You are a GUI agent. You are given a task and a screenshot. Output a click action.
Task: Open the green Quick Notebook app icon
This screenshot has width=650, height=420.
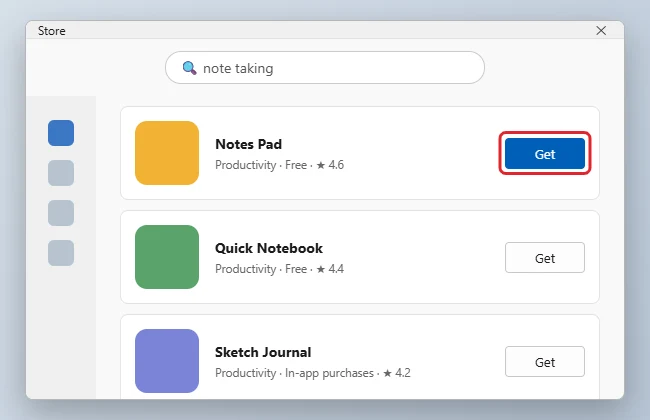click(x=167, y=257)
